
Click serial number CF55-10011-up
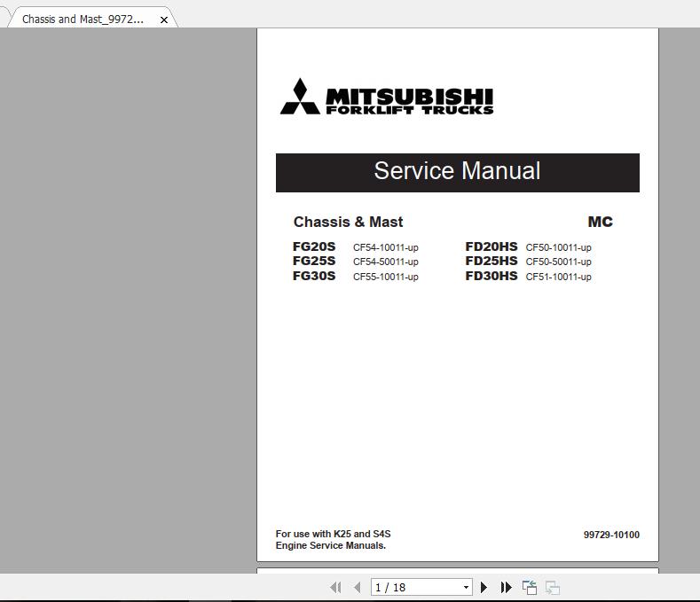point(386,277)
